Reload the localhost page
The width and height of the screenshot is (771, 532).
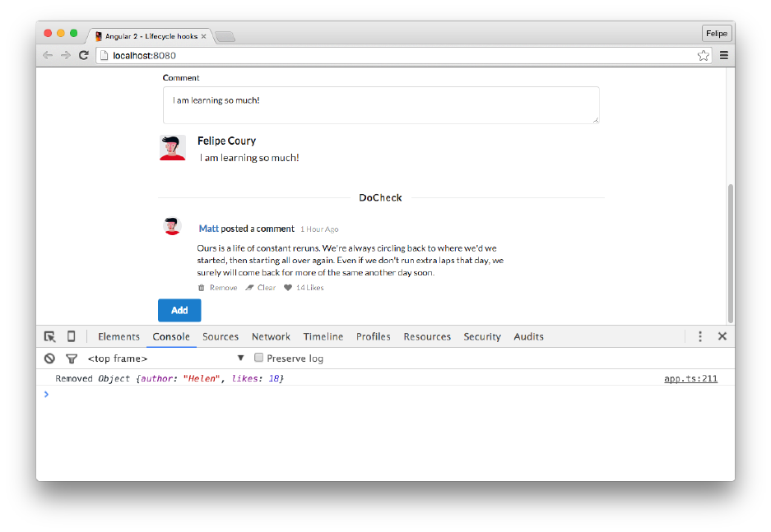(84, 55)
